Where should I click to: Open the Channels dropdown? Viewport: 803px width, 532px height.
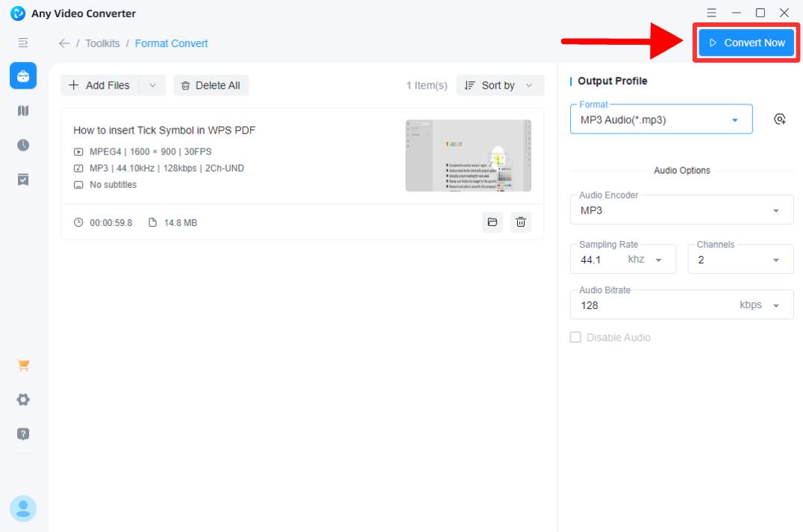pyautogui.click(x=740, y=259)
